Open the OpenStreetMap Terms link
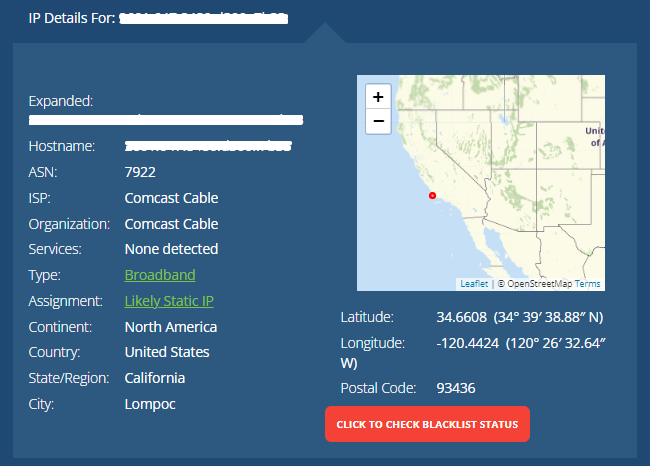This screenshot has height=466, width=650. point(587,284)
